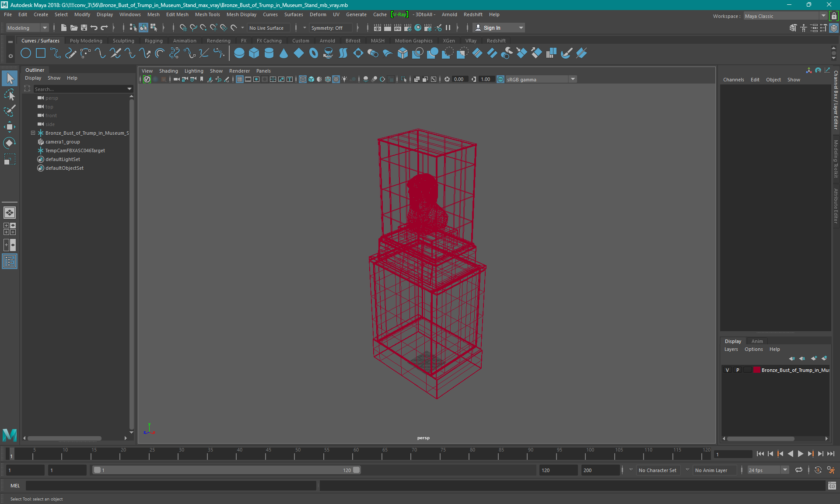The image size is (840, 504).
Task: Switch to the Anim layer tab
Action: tap(757, 341)
